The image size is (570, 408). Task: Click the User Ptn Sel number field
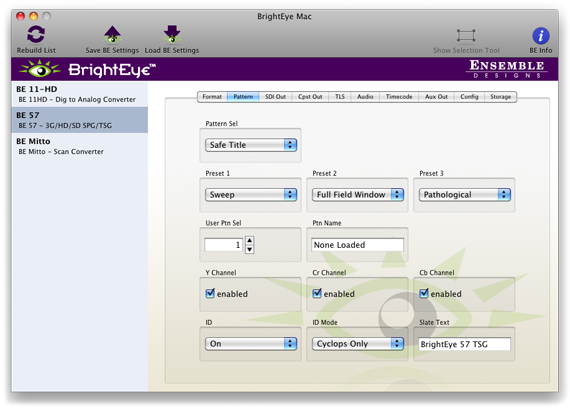223,245
